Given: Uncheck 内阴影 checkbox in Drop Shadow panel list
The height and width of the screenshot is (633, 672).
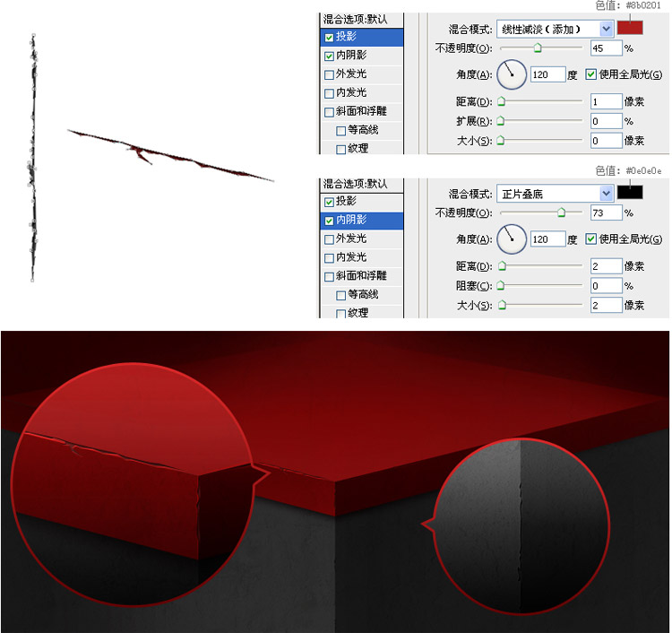Looking at the screenshot, I should (329, 56).
